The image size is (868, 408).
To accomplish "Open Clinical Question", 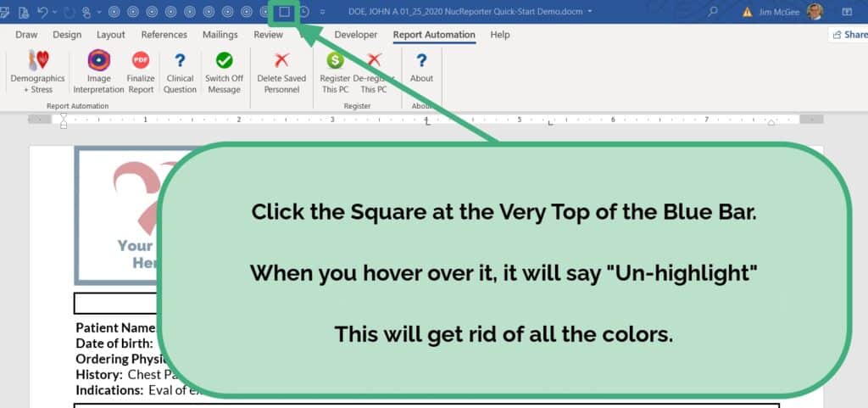I will (180, 70).
